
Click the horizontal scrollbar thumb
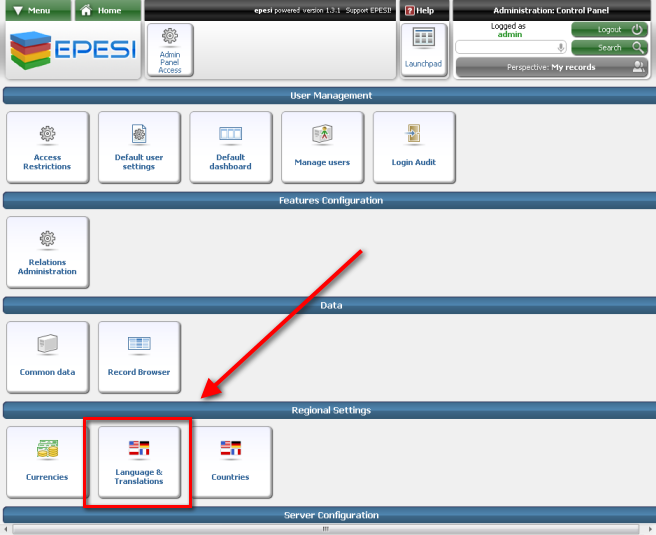click(x=325, y=529)
